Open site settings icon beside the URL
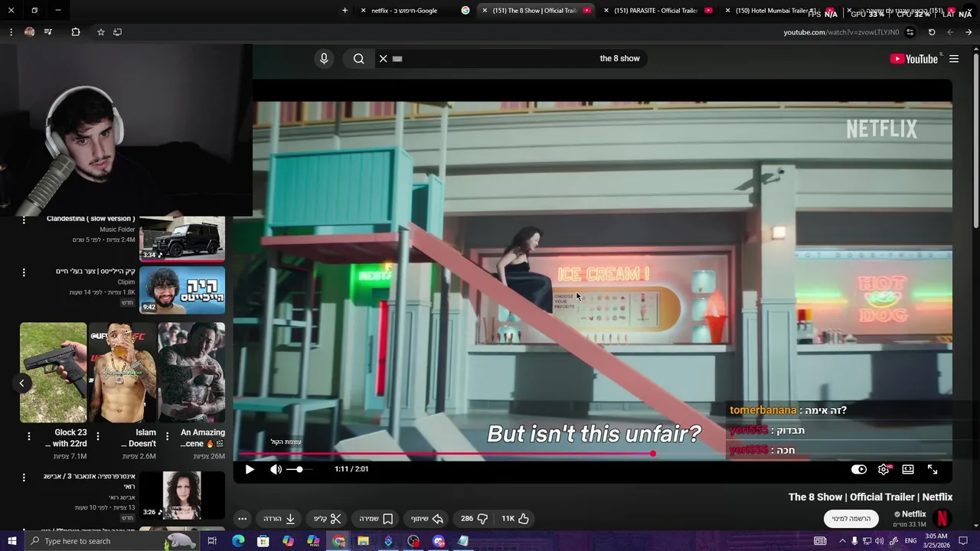Image resolution: width=980 pixels, height=551 pixels. coord(910,32)
